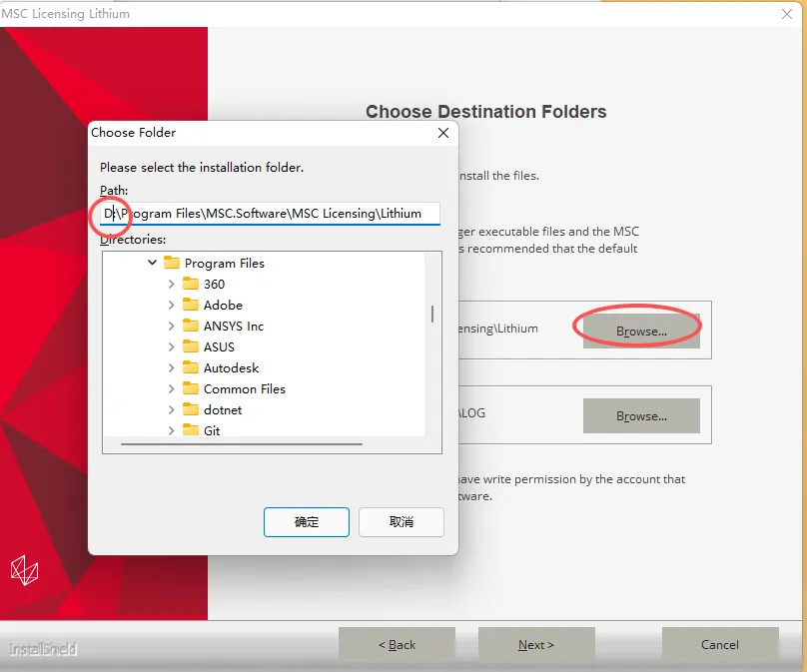Click the Git directory name
This screenshot has width=807, height=672.
pos(212,431)
